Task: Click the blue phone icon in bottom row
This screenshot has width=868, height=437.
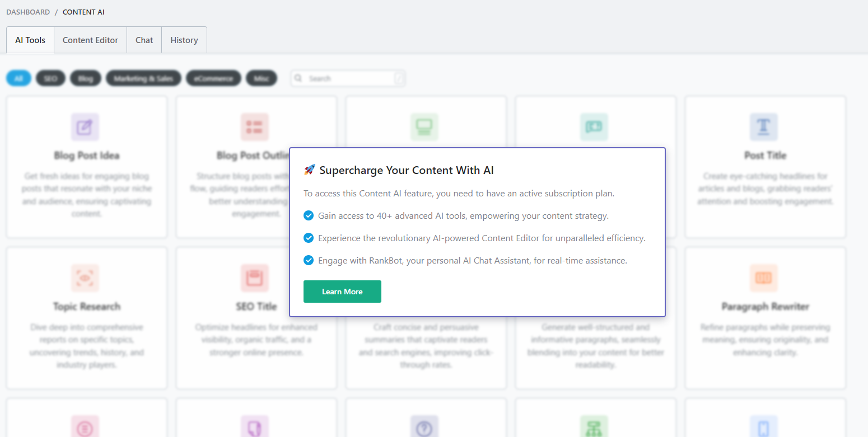Action: coord(764,427)
